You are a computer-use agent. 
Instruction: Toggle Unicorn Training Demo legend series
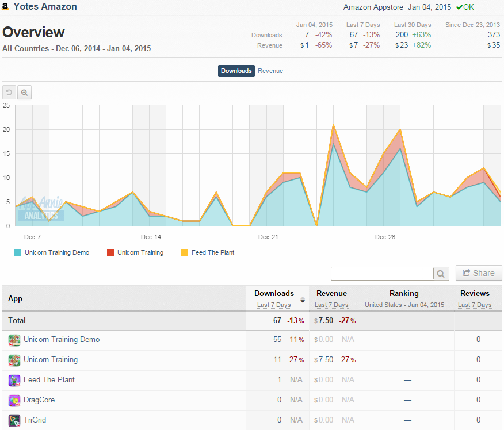click(x=52, y=252)
